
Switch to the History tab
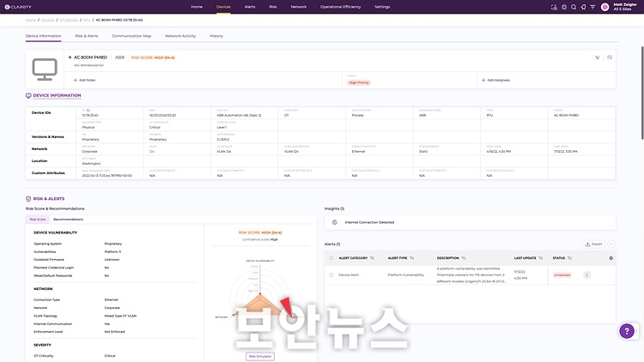coord(216,36)
